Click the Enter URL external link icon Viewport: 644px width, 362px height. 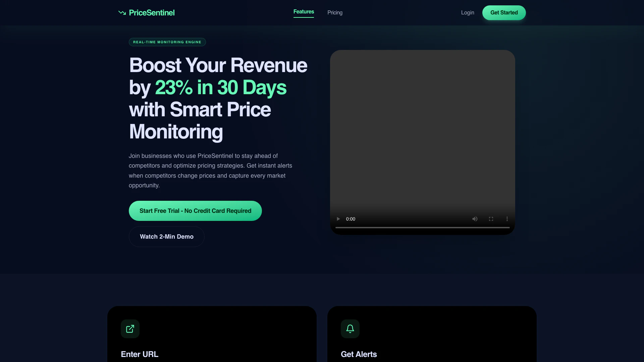[130, 329]
